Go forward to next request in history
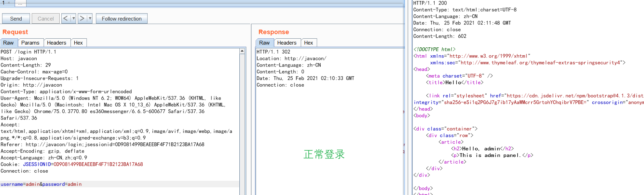Viewport: 644px width, 195px height. [82, 18]
